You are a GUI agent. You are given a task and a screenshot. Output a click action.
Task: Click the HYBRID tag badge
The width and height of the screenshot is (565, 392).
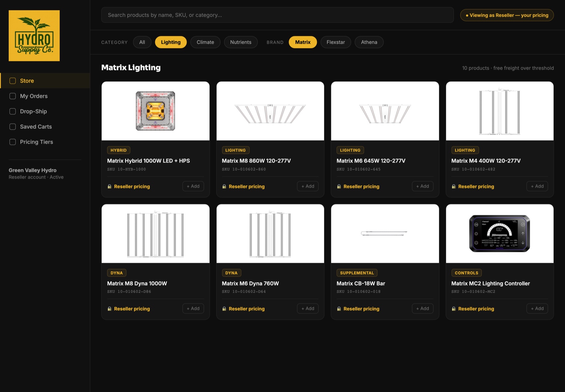click(119, 150)
